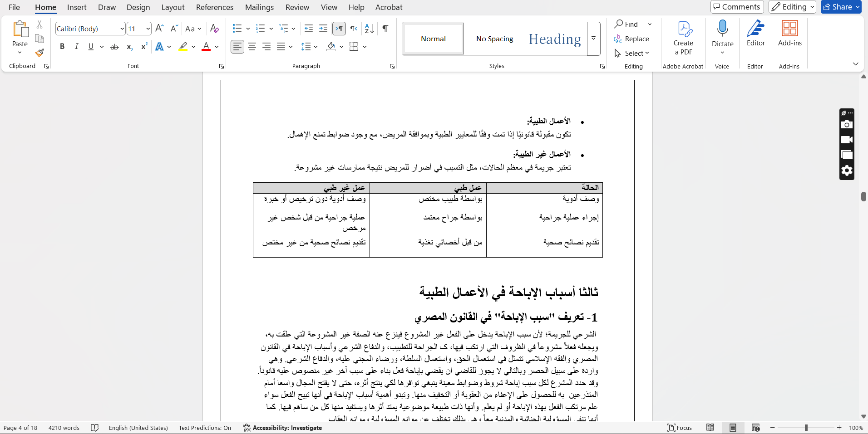
Task: Open the font name dropdown Calibri (Body)
Action: click(x=122, y=29)
